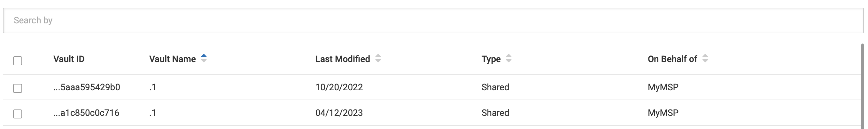Screen dimensions: 868x129
Task: Click the Vault ID column header
Action: tap(69, 59)
